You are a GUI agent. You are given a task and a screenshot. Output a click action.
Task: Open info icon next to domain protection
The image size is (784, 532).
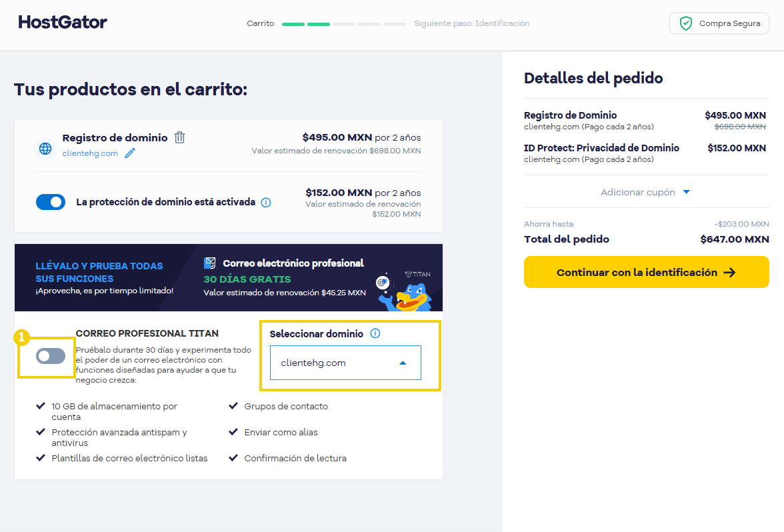266,203
